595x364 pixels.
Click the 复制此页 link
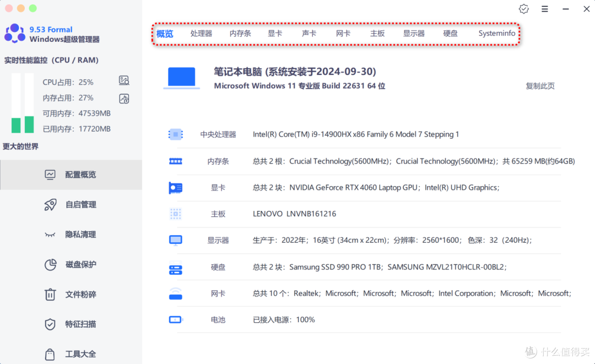(x=540, y=86)
